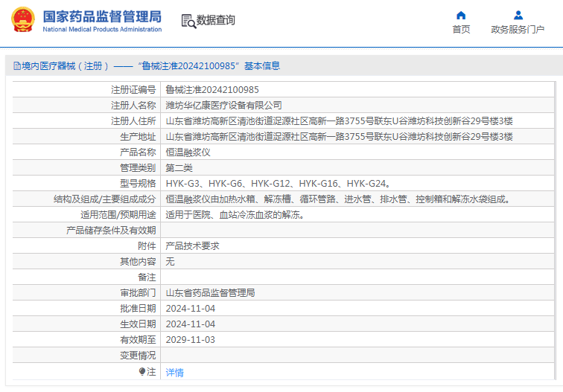Viewport: 563px width, 392px height.
Task: Click the 其他内容 value 无
Action: [x=170, y=261]
